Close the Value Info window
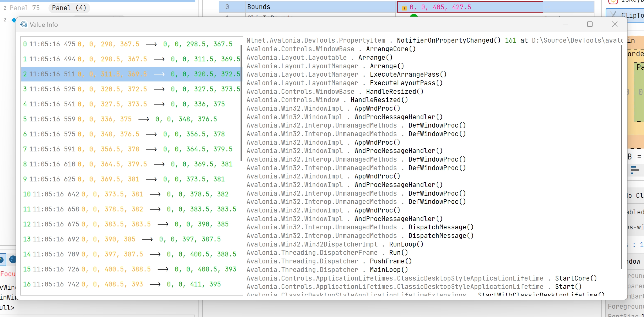 [x=615, y=24]
